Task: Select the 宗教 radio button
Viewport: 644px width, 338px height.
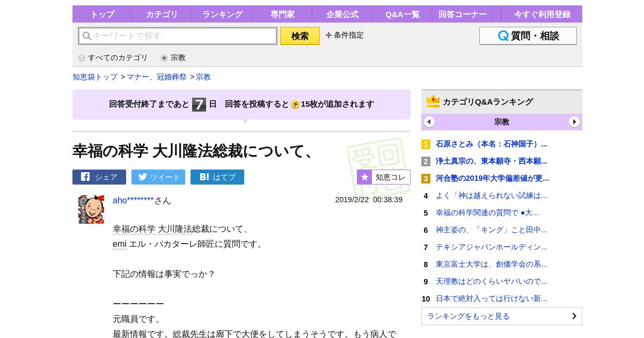Action: (x=164, y=58)
